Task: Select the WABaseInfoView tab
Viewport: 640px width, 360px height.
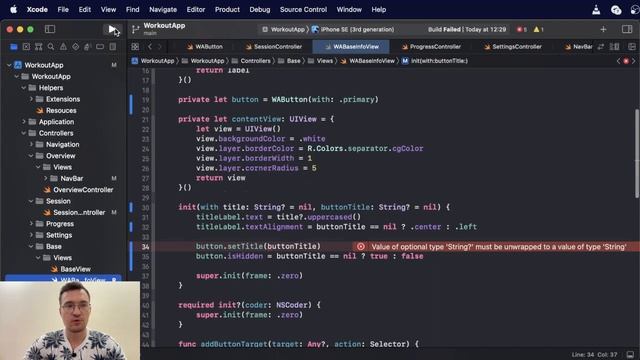Action: 351,47
